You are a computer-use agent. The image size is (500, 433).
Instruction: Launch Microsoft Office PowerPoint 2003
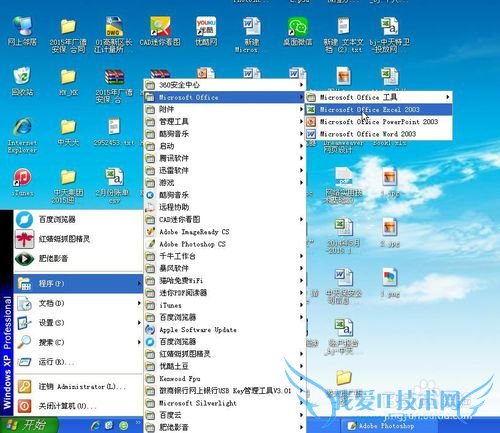(379, 122)
